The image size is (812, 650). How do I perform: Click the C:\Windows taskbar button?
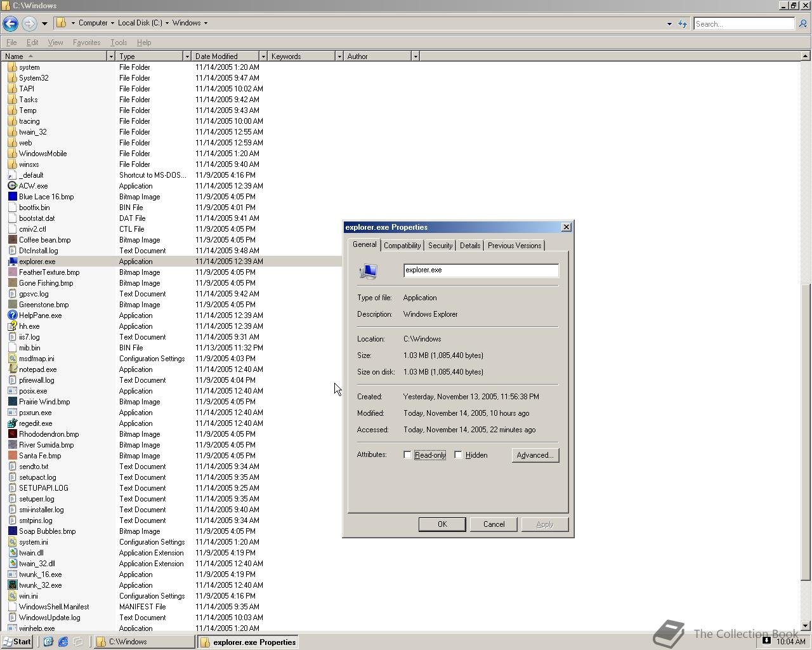click(x=145, y=642)
